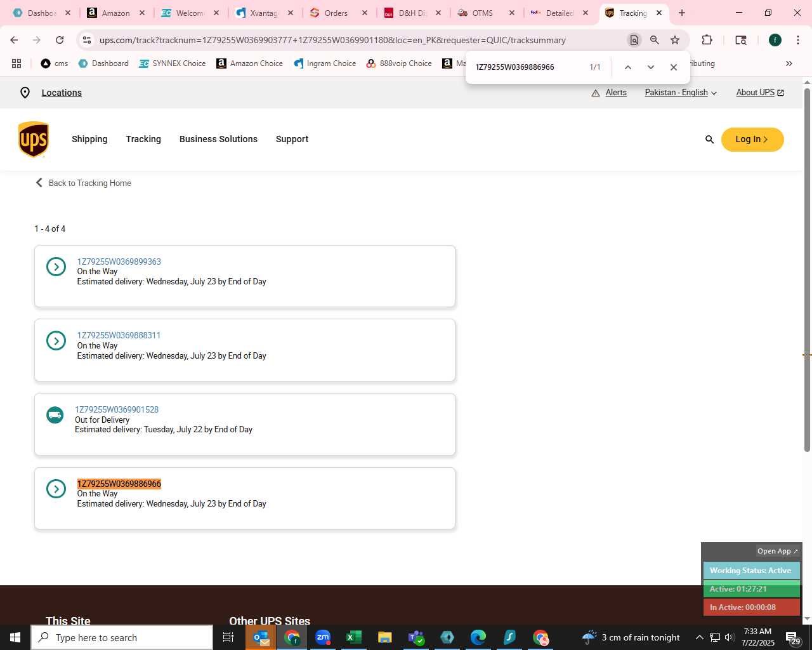Open Outlook from the taskbar
This screenshot has height=650, width=812.
tap(261, 637)
